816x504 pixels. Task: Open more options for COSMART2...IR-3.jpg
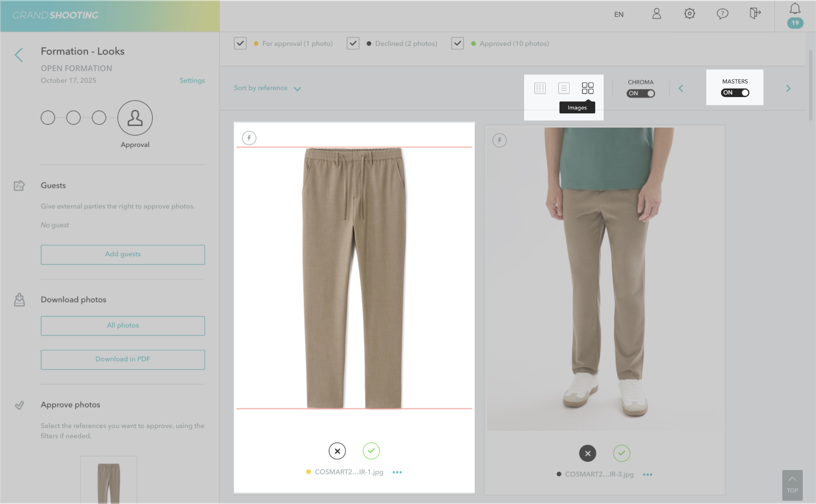click(x=647, y=474)
